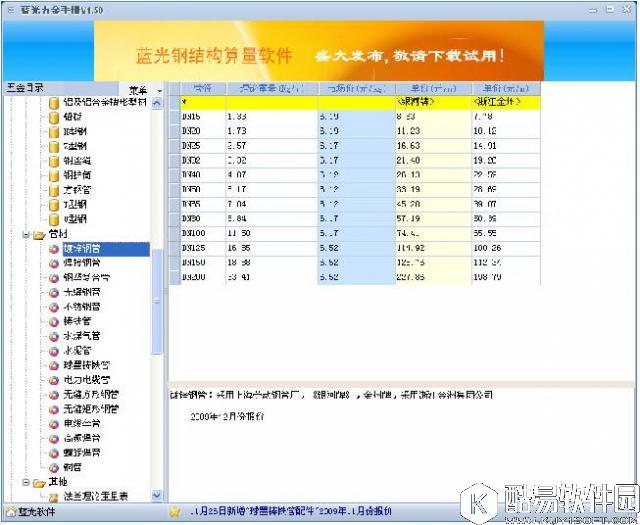Click the round icon beside 镀锌钢管

[54, 249]
